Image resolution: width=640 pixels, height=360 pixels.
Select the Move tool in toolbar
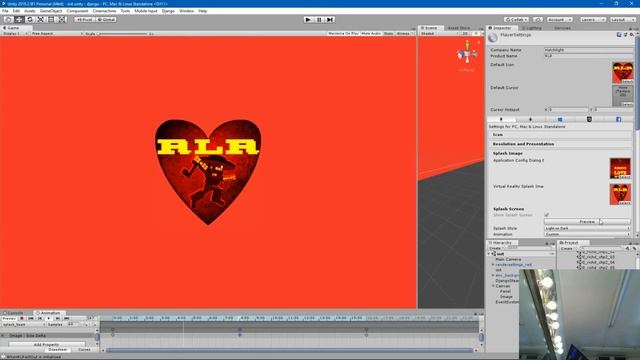pyautogui.click(x=19, y=20)
